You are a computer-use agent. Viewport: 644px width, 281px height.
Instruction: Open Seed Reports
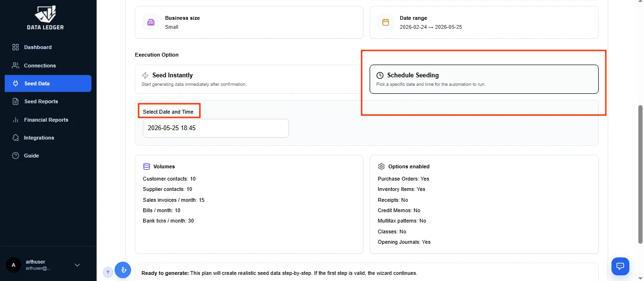click(x=48, y=101)
